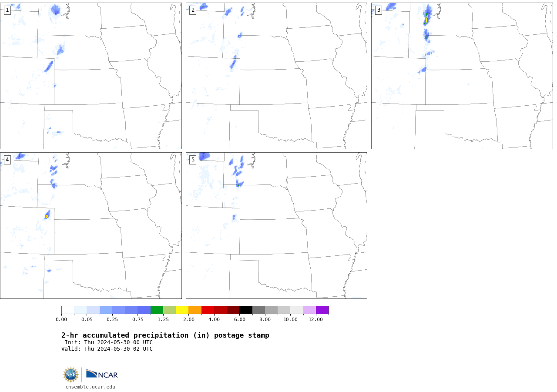Viewport: 557px width, 392px height.
Task: Open ensemble member 4 precipitation map
Action: (x=91, y=225)
